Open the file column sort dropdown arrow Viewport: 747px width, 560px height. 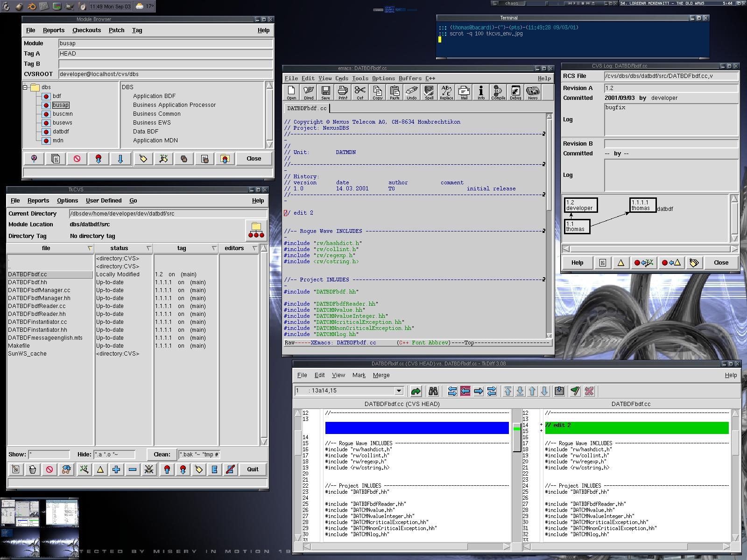(90, 248)
